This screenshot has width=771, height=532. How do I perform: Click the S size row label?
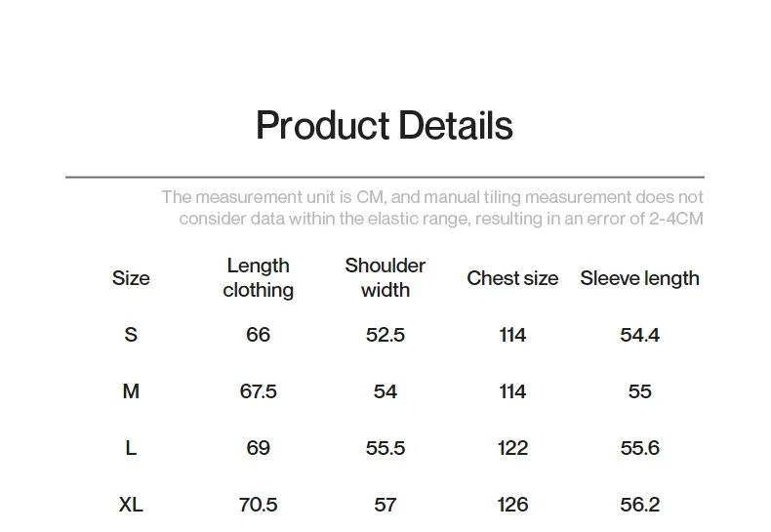coord(131,335)
